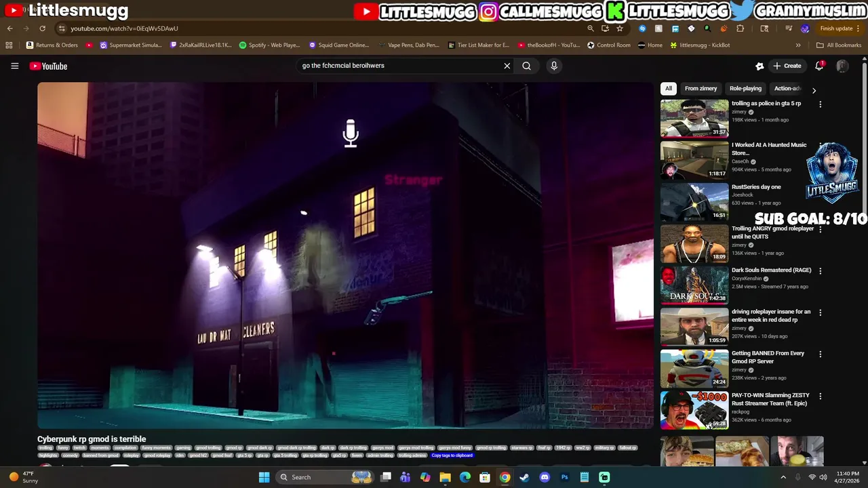This screenshot has height=488, width=868.
Task: Reload the current page
Action: [42, 28]
